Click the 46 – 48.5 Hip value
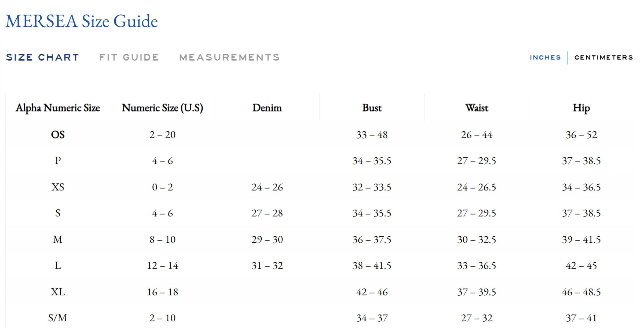 tap(581, 292)
